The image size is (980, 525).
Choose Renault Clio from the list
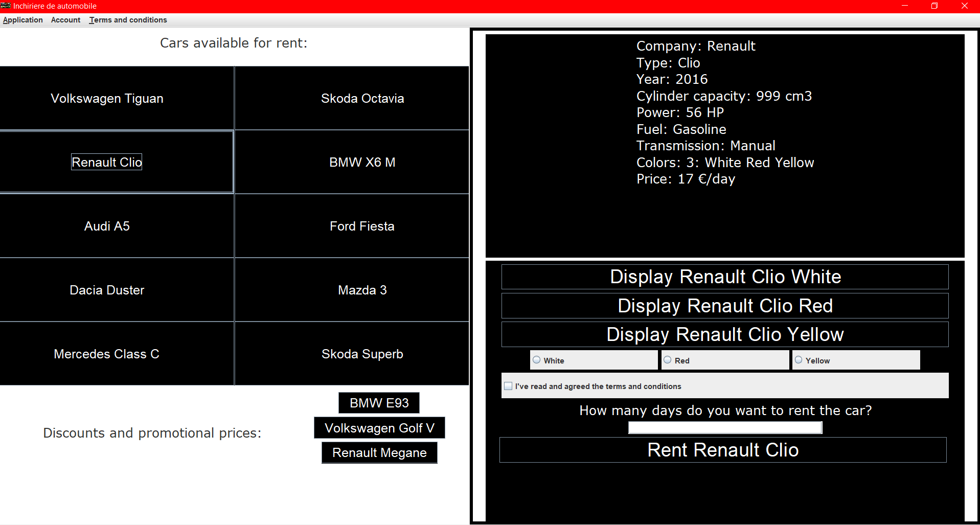click(x=117, y=162)
